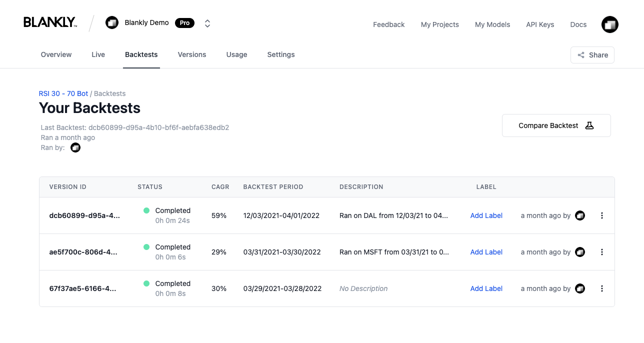The height and width of the screenshot is (343, 644).
Task: Open the kebab menu for backtest dcb60899
Action: [x=601, y=215]
